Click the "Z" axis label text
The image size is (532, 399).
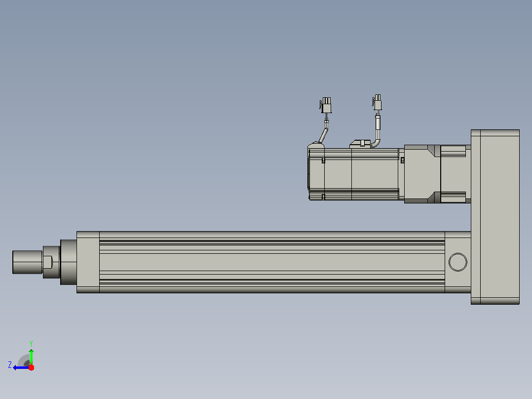click(x=10, y=365)
